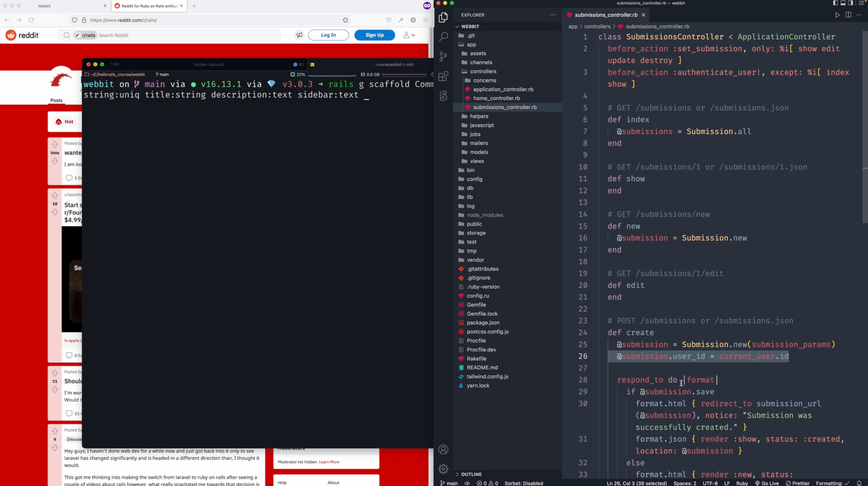
Task: Click controllers in the breadcrumb path
Action: (x=597, y=26)
